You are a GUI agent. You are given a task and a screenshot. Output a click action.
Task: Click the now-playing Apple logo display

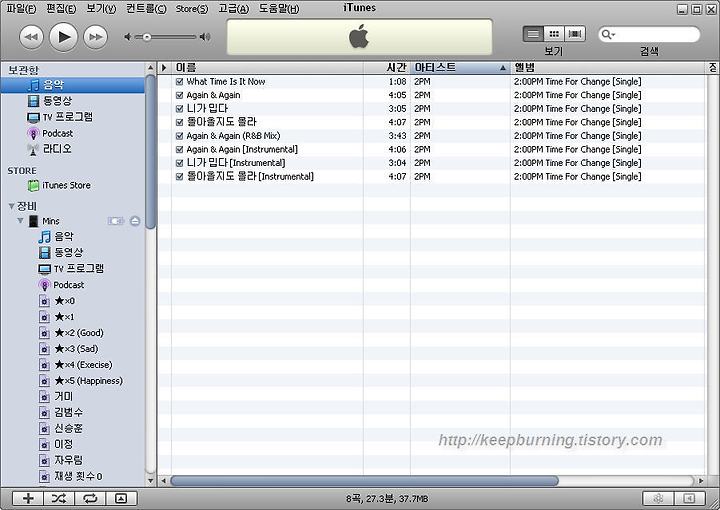(359, 37)
